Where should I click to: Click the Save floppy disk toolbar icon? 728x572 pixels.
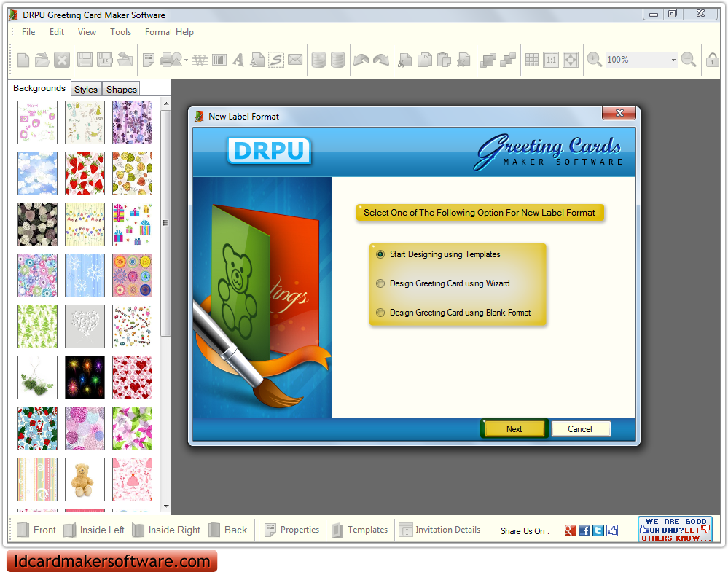85,60
